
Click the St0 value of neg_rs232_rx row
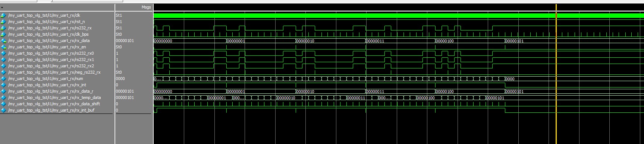click(119, 72)
